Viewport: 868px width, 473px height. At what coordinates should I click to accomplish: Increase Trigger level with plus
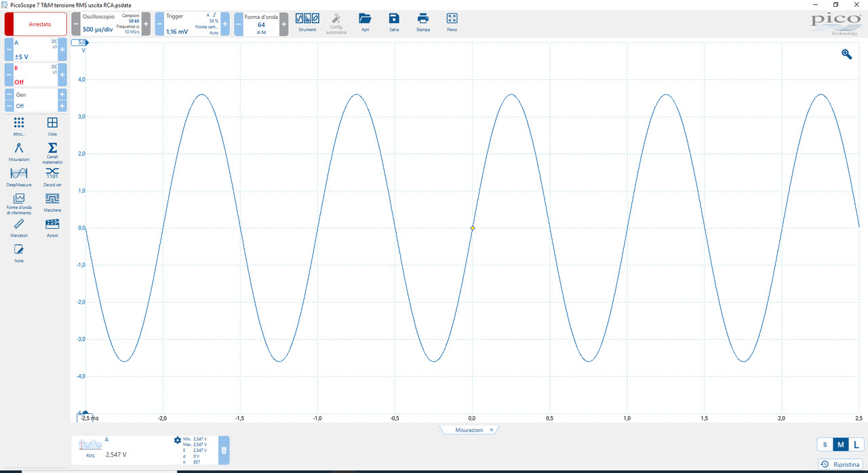[x=225, y=24]
